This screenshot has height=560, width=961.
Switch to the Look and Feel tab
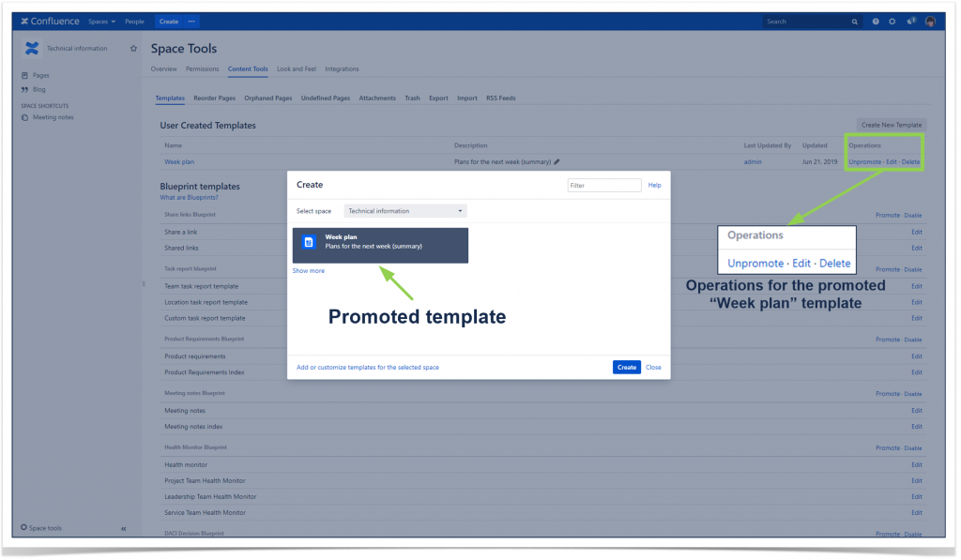point(296,68)
